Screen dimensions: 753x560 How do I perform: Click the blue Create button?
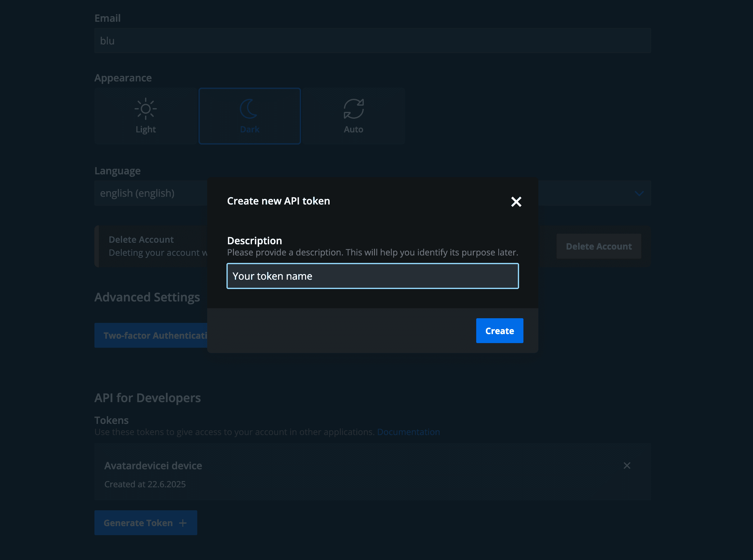(x=500, y=331)
